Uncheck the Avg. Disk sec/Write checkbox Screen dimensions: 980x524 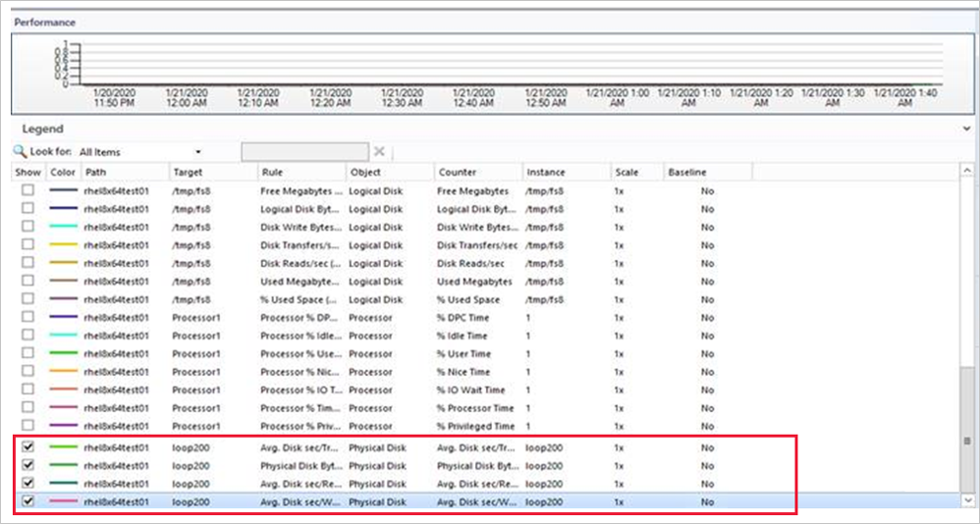(x=28, y=502)
